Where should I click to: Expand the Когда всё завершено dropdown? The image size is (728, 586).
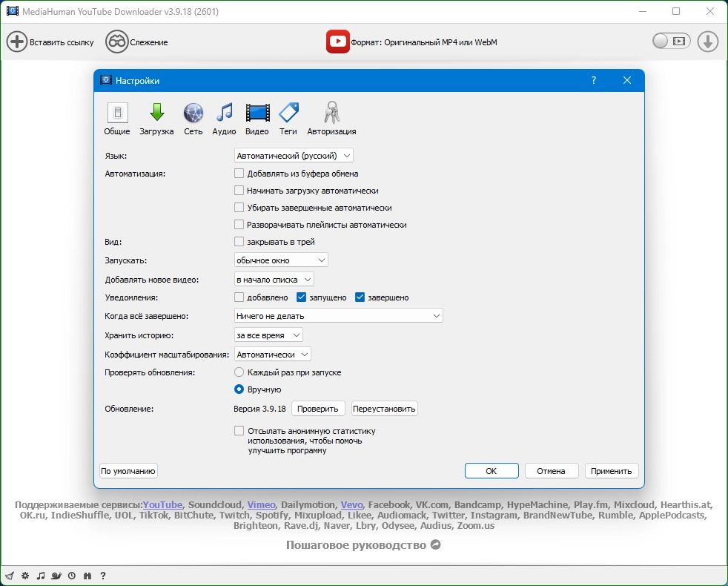pyautogui.click(x=339, y=316)
